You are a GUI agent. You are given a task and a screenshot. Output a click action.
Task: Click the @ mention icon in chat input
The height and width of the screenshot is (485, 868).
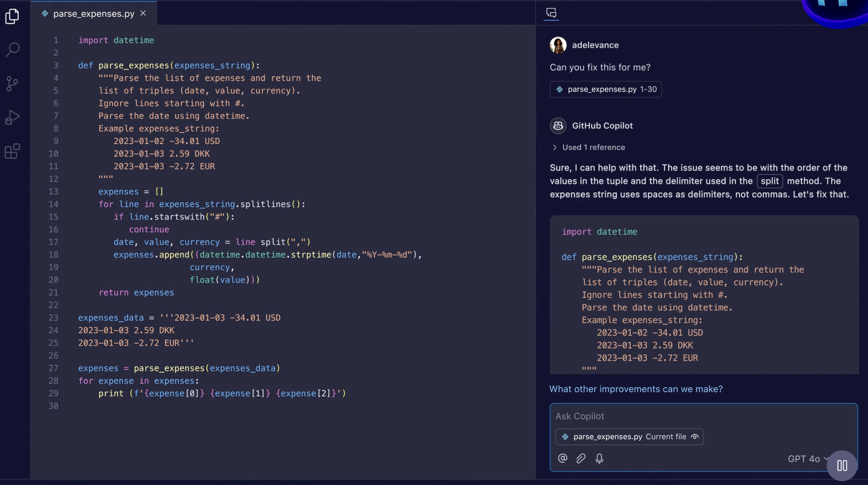click(x=562, y=459)
